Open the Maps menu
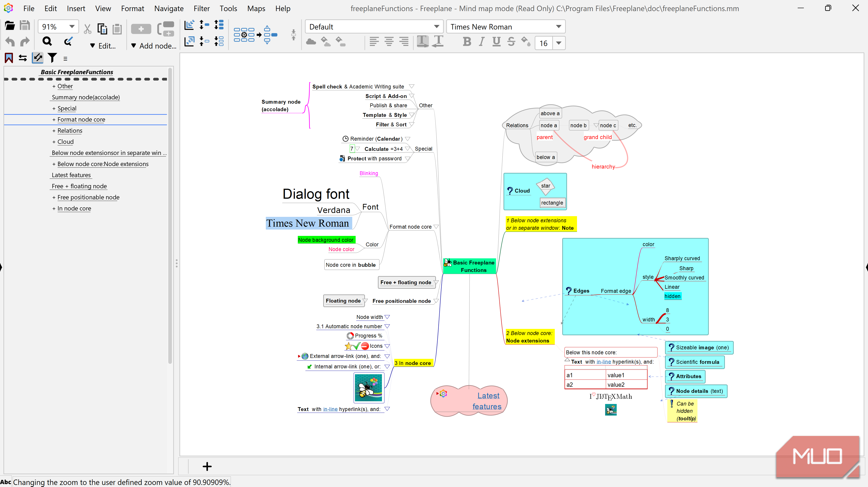This screenshot has width=868, height=487. (256, 8)
